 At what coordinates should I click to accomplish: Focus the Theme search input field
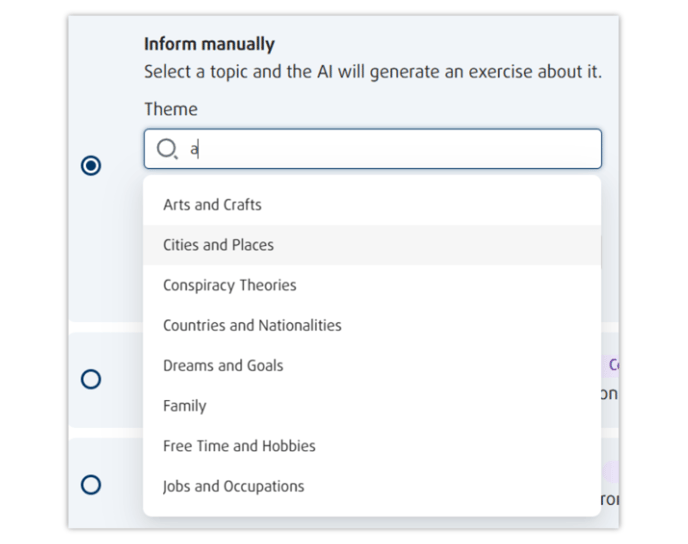390,150
